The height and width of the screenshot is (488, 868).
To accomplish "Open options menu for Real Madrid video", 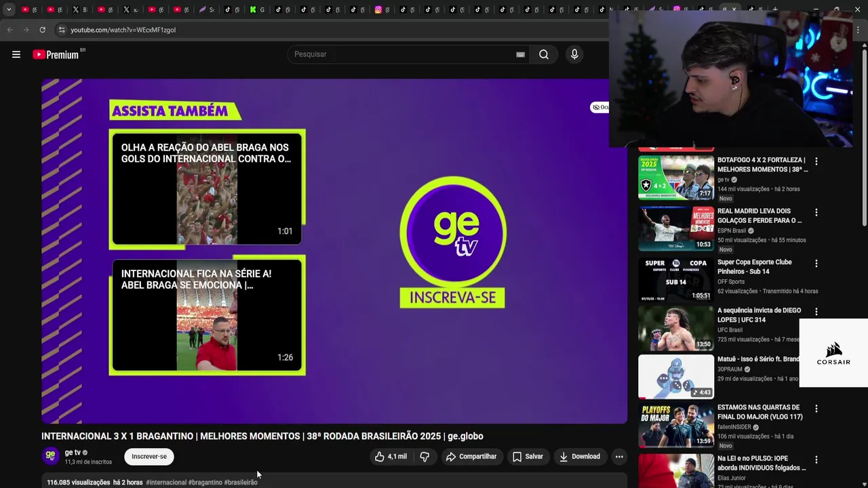I will tap(816, 212).
